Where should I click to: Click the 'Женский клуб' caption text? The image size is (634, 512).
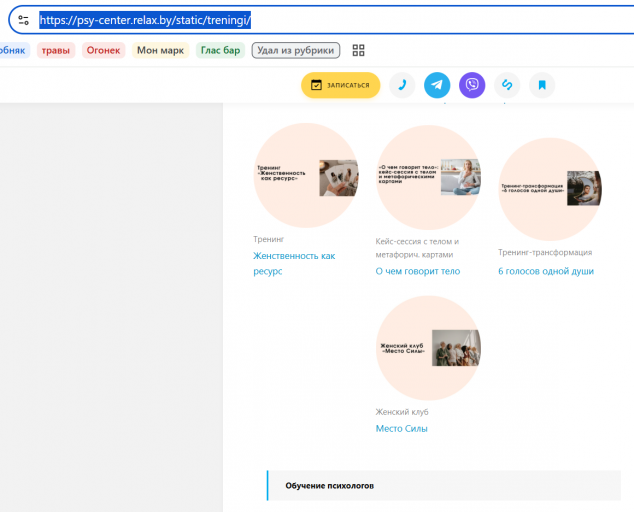402,412
